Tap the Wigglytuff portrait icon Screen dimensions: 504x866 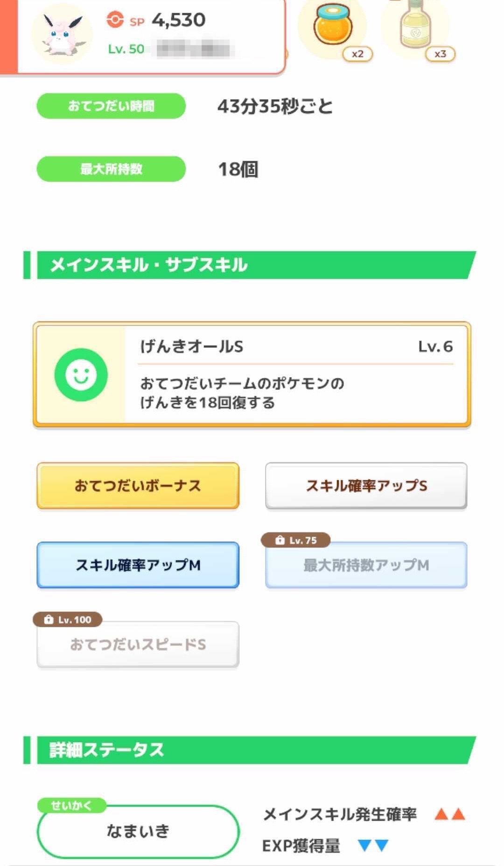point(62,34)
